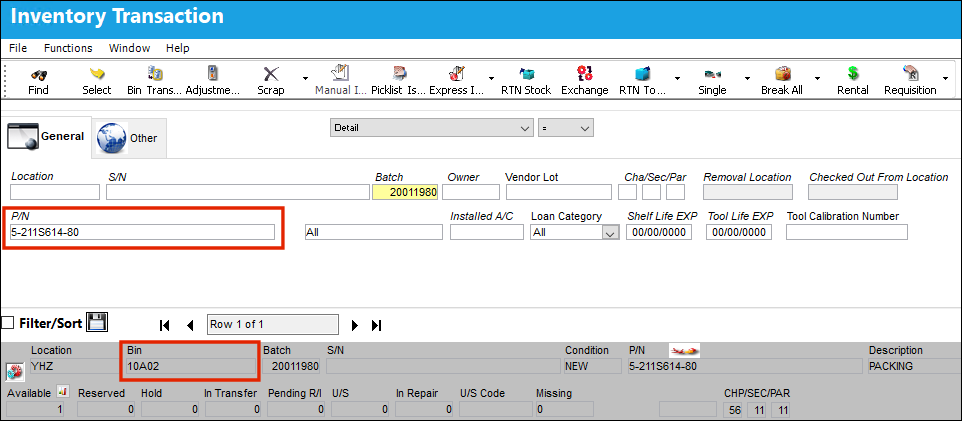Screen dimensions: 962x421
Task: Go to the first row
Action: pos(164,325)
